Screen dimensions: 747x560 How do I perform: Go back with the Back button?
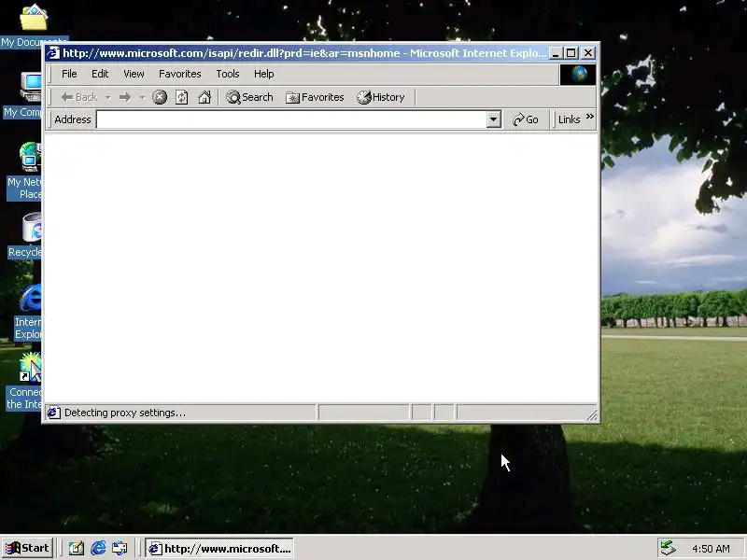coord(79,98)
